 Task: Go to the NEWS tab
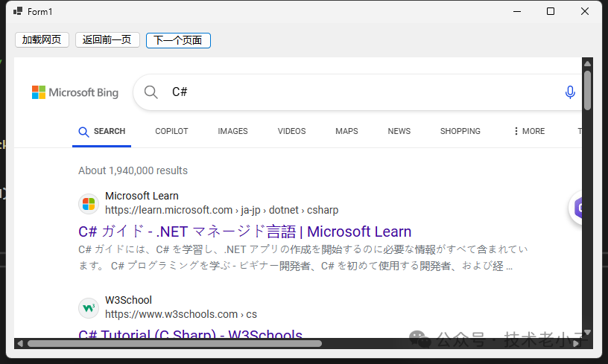coord(399,131)
